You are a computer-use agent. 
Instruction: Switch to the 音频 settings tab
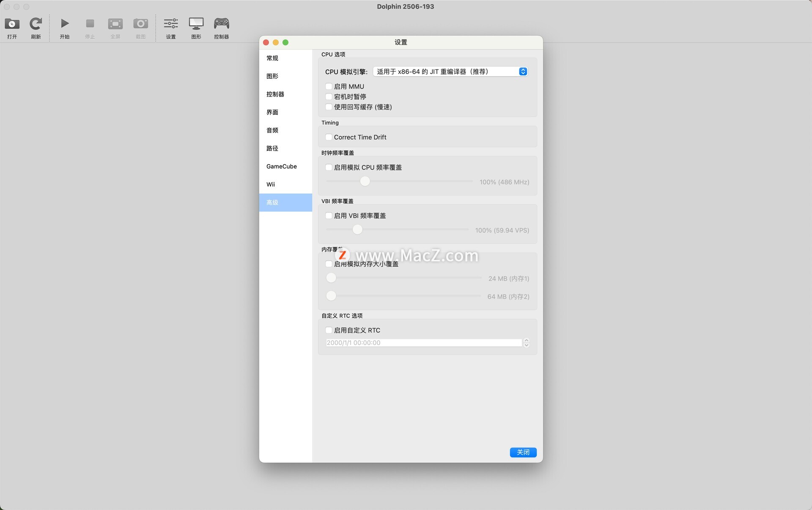point(285,130)
